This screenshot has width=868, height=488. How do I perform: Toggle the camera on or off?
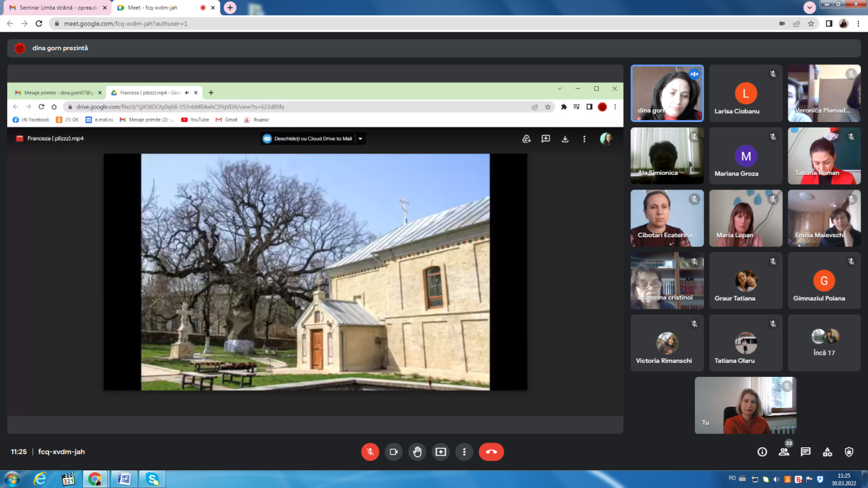394,452
